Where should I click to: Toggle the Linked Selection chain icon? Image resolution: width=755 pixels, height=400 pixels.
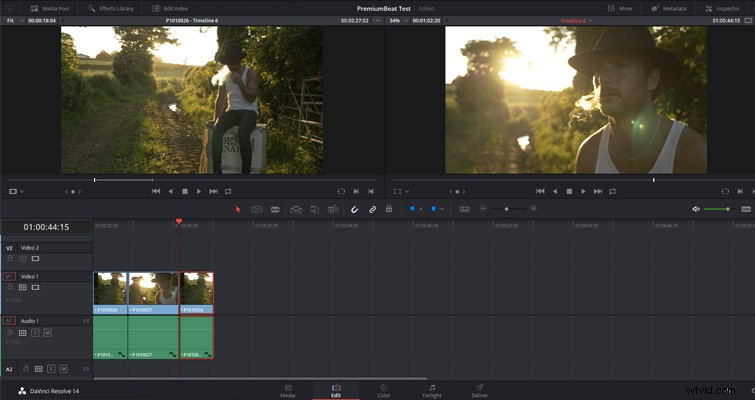pyautogui.click(x=372, y=209)
